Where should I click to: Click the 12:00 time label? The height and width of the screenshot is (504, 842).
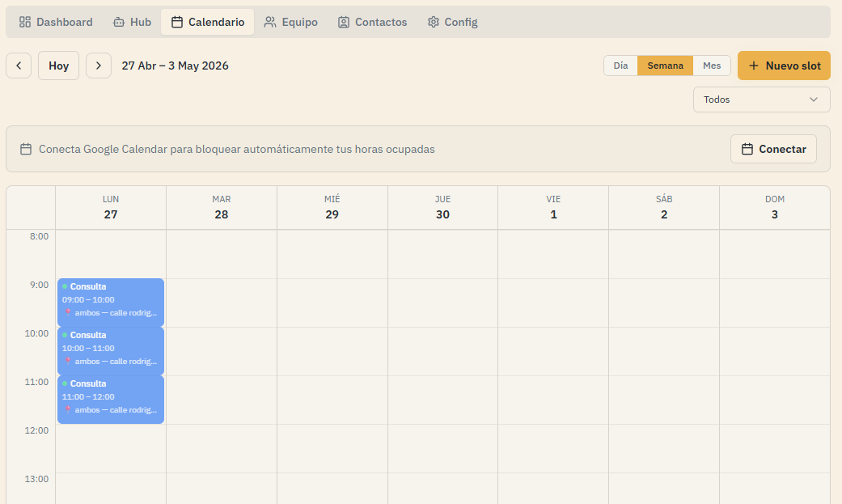36,430
